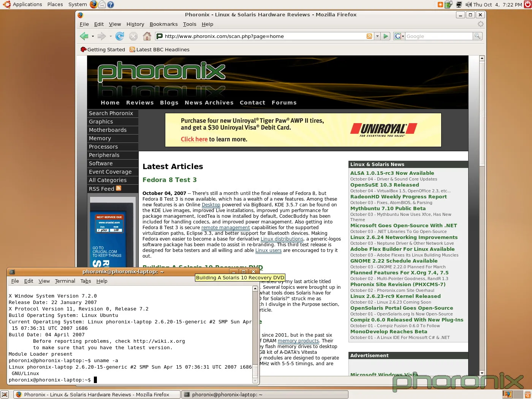This screenshot has height=399, width=532.
Task: Open the Places menu
Action: 55,5
